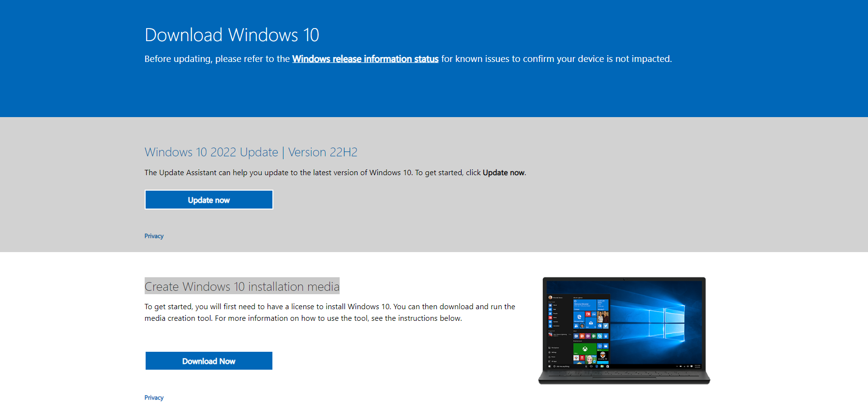The image size is (868, 420).
Task: Click the Windows 10 2022 Update Version 22H2 heading
Action: click(x=251, y=152)
